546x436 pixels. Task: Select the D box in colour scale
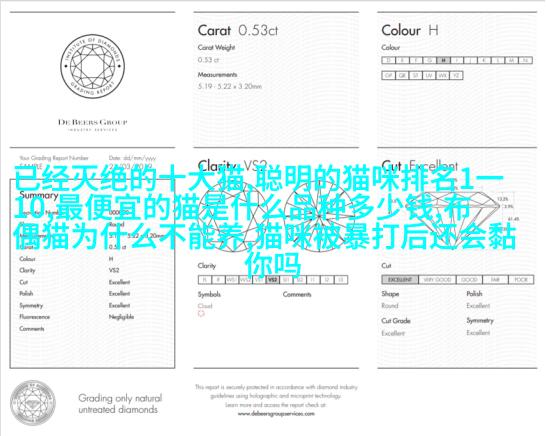point(388,60)
